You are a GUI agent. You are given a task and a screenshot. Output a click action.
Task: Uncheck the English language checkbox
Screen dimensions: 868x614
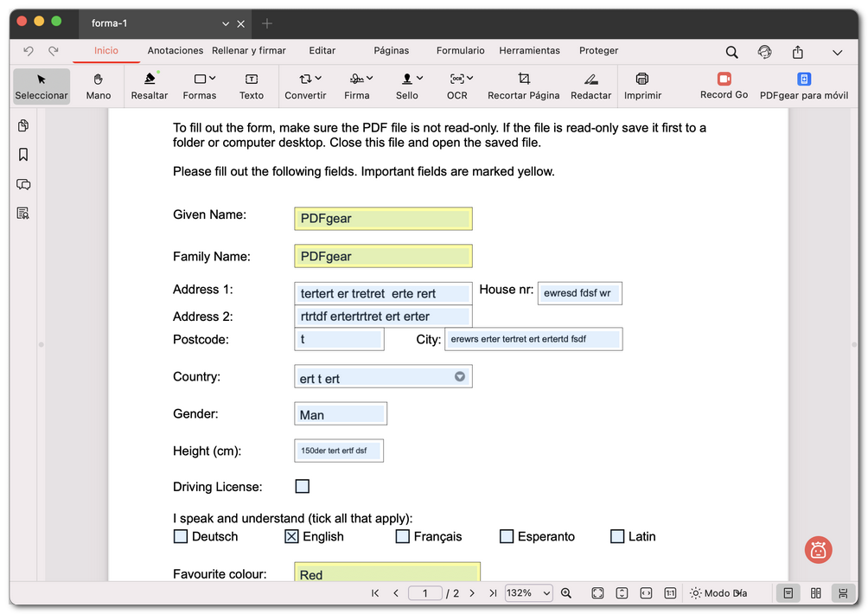pyautogui.click(x=290, y=536)
